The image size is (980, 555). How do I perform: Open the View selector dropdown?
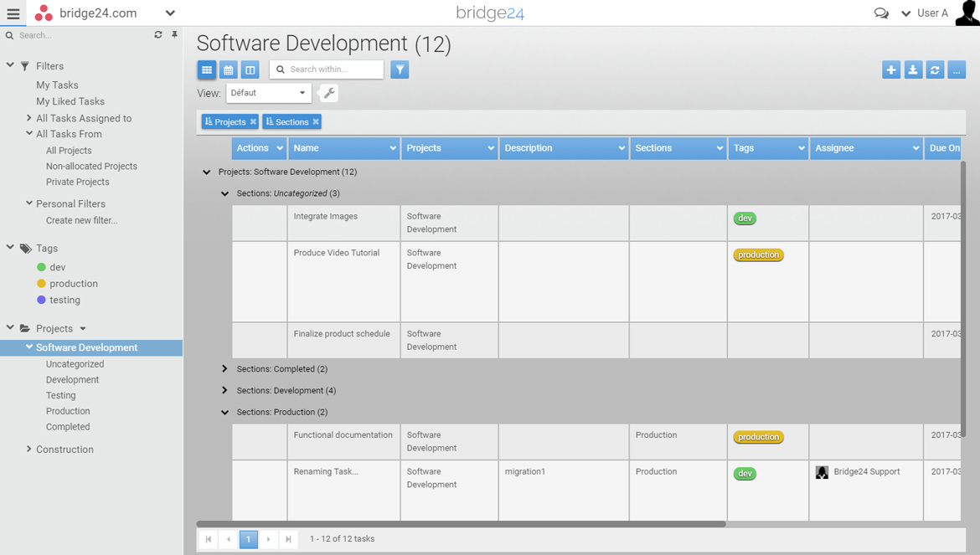(269, 93)
